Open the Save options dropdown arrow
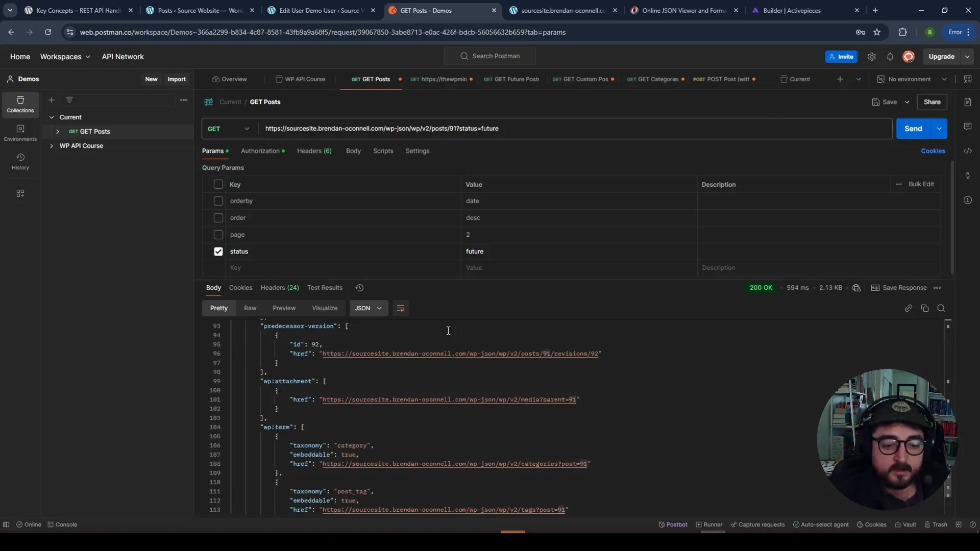Screen dimensions: 980x551 [x=907, y=102]
